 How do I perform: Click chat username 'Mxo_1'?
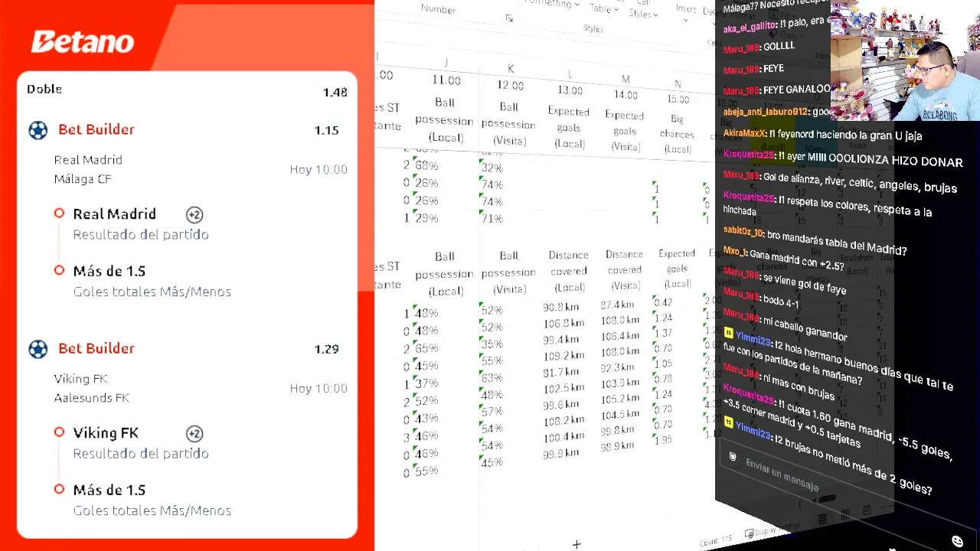point(734,251)
